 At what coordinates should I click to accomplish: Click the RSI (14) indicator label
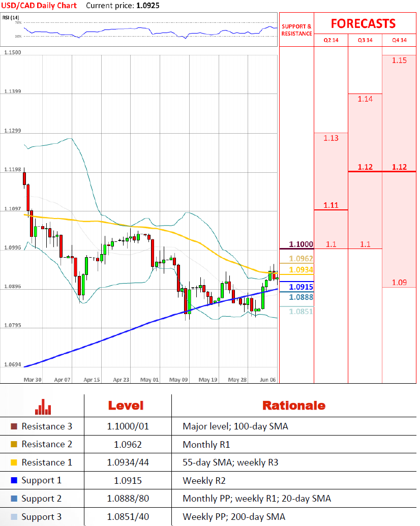(x=11, y=17)
